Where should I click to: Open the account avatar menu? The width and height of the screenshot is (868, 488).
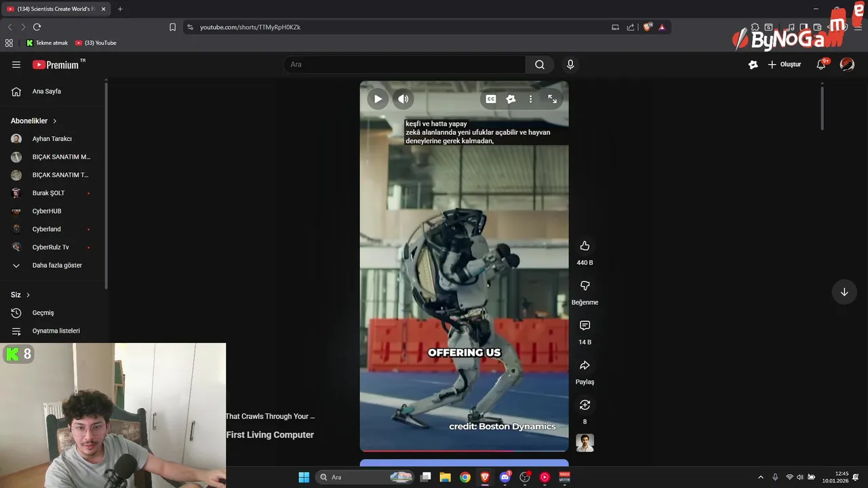click(x=847, y=64)
